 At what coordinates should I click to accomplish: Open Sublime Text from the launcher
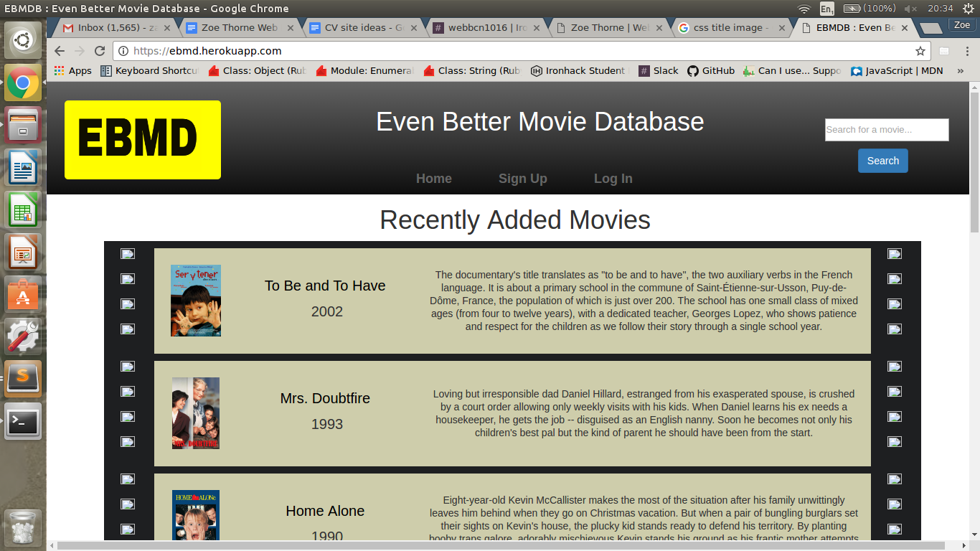23,379
